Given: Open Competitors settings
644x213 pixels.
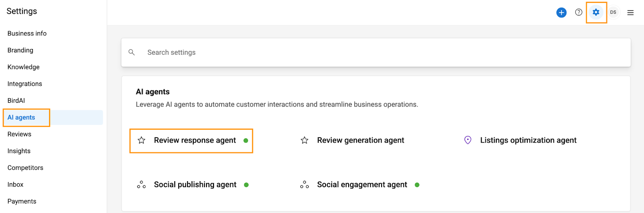Looking at the screenshot, I should (25, 168).
